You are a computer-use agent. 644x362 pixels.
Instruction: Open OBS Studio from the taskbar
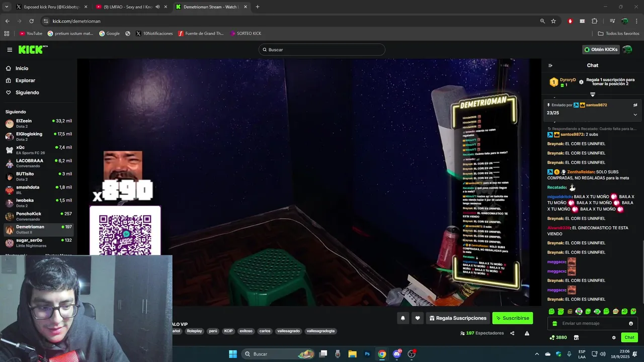click(412, 354)
